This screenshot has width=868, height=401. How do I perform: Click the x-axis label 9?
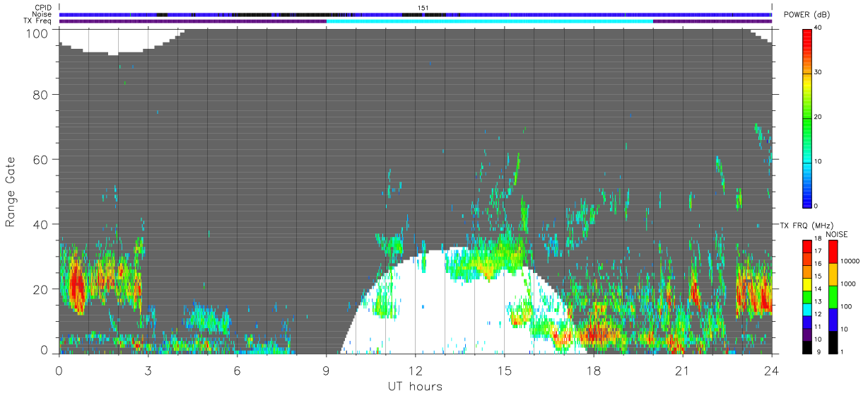point(326,371)
